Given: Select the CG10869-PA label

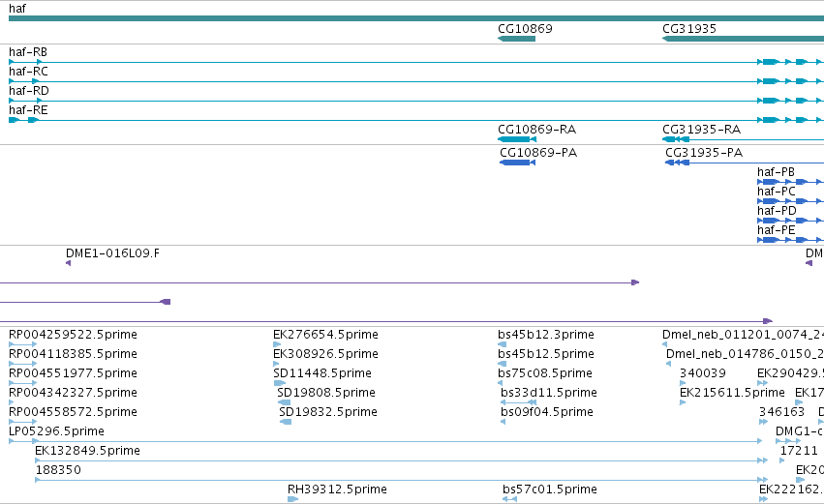Looking at the screenshot, I should (x=538, y=153).
